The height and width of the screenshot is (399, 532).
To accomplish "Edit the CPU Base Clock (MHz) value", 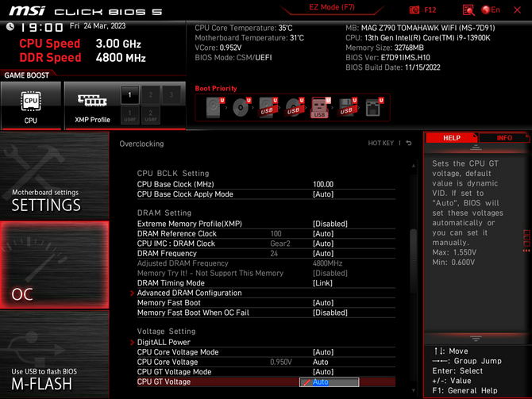I will click(x=323, y=184).
